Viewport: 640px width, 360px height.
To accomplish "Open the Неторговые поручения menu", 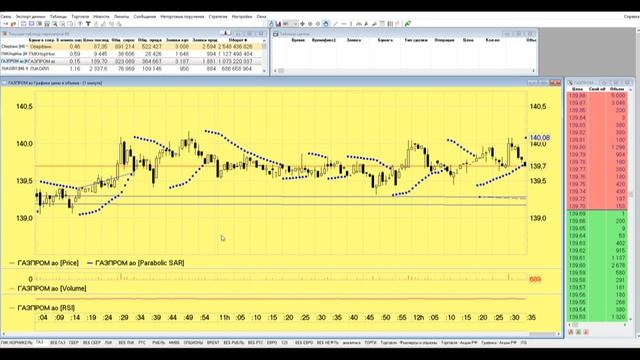I will pyautogui.click(x=182, y=17).
